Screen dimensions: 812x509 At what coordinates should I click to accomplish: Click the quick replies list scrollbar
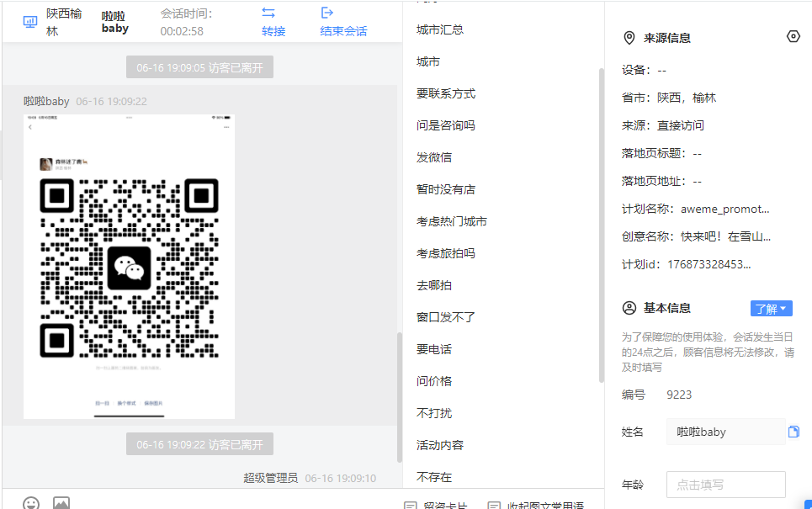point(602,225)
